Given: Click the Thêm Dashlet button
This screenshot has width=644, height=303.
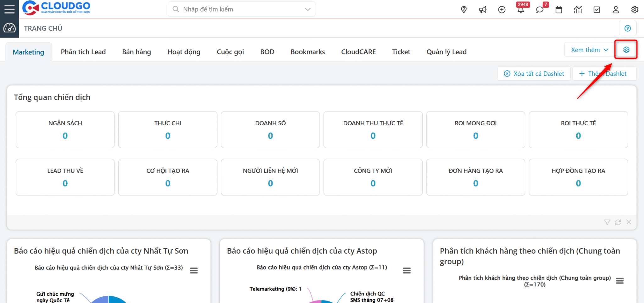Looking at the screenshot, I should pos(605,73).
